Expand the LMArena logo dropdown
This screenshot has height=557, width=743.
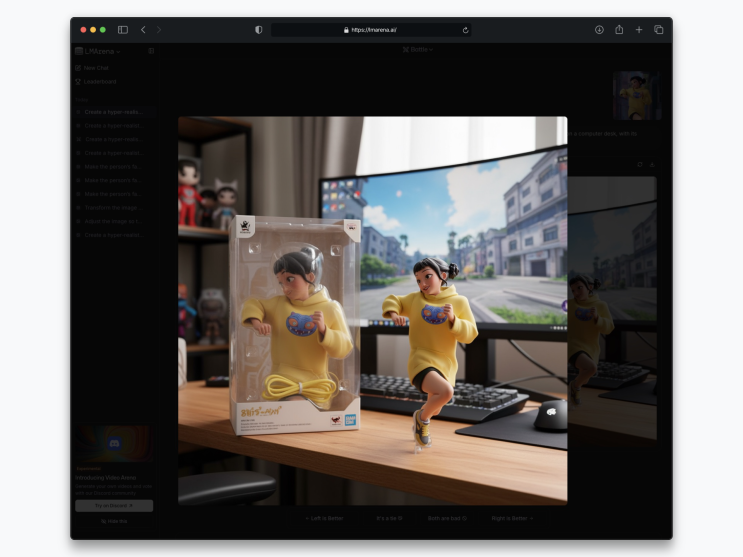[98, 51]
